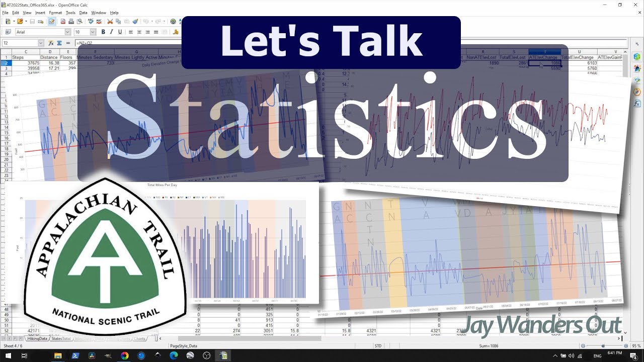
Task: Open File Explorer from taskbar
Action: (58, 355)
